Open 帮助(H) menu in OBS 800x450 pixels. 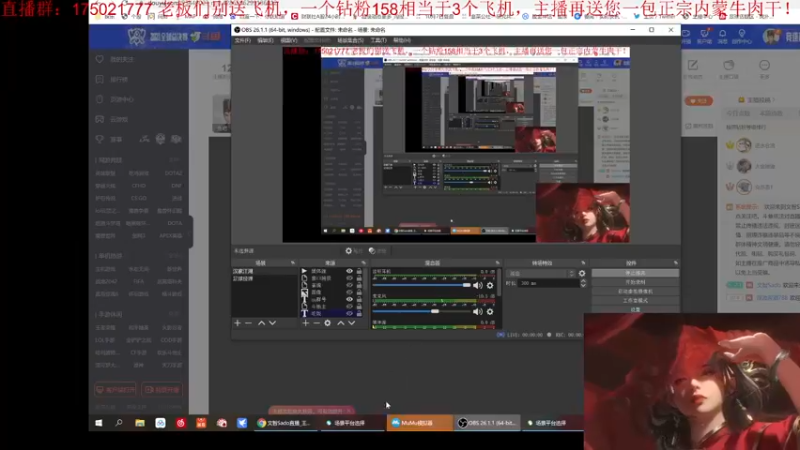[x=402, y=40]
